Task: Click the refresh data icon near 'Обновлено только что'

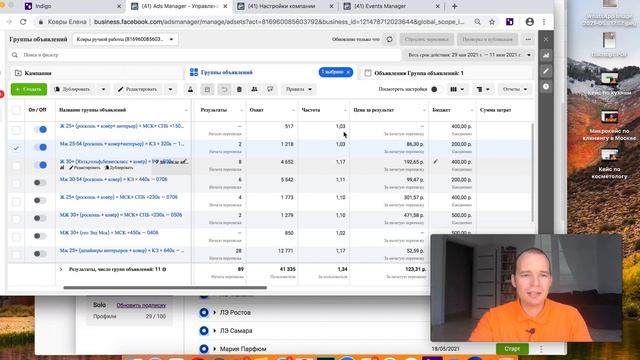Action: pyautogui.click(x=389, y=39)
